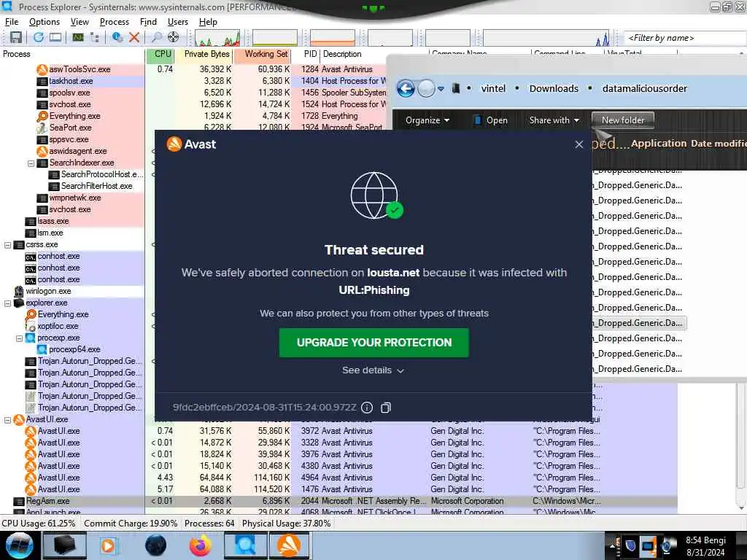This screenshot has height=560, width=747.
Task: Click the Refresh toolbar icon
Action: point(39,37)
